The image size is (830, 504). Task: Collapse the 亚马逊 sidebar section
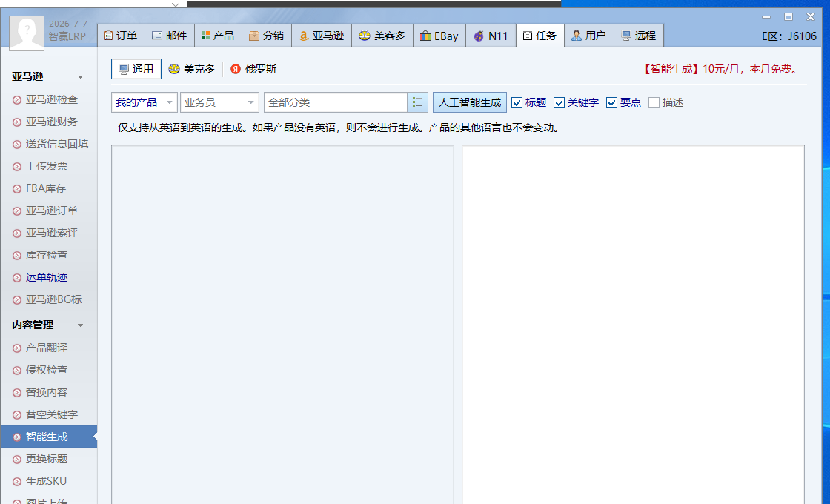(81, 77)
